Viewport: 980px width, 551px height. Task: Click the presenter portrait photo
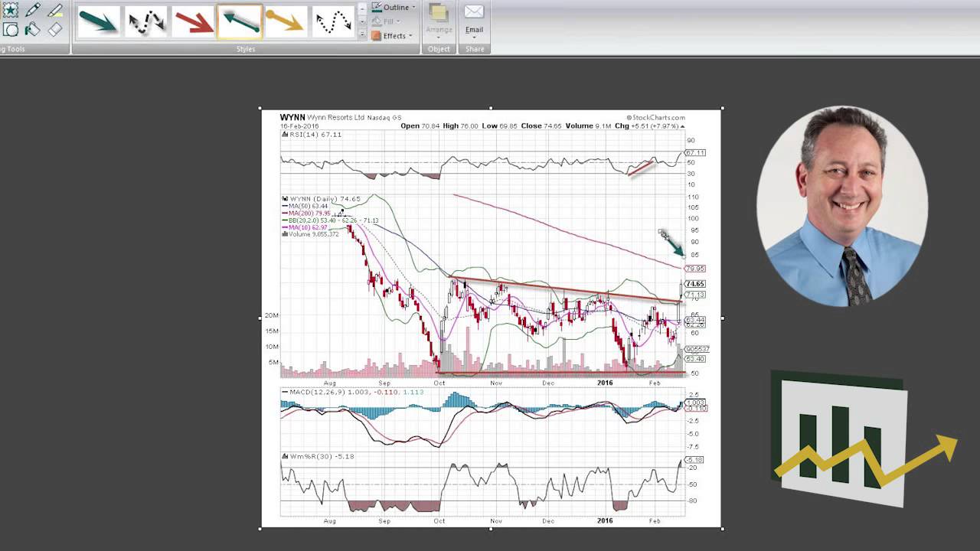point(842,207)
